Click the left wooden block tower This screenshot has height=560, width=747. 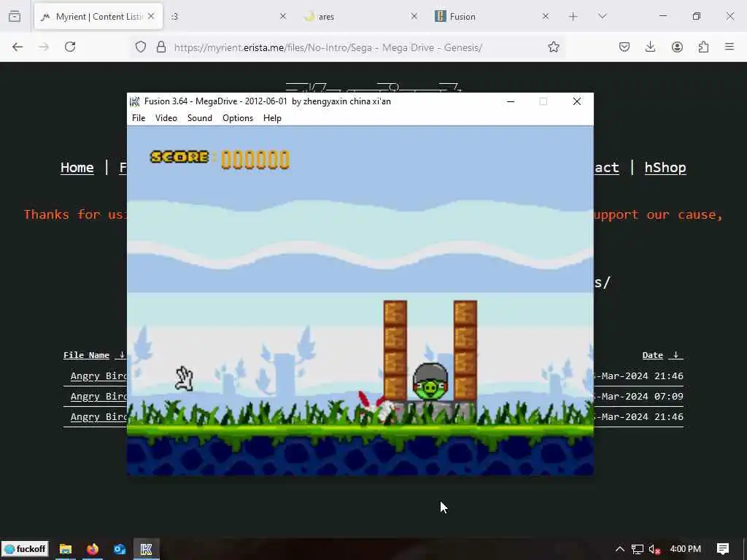[x=395, y=350]
